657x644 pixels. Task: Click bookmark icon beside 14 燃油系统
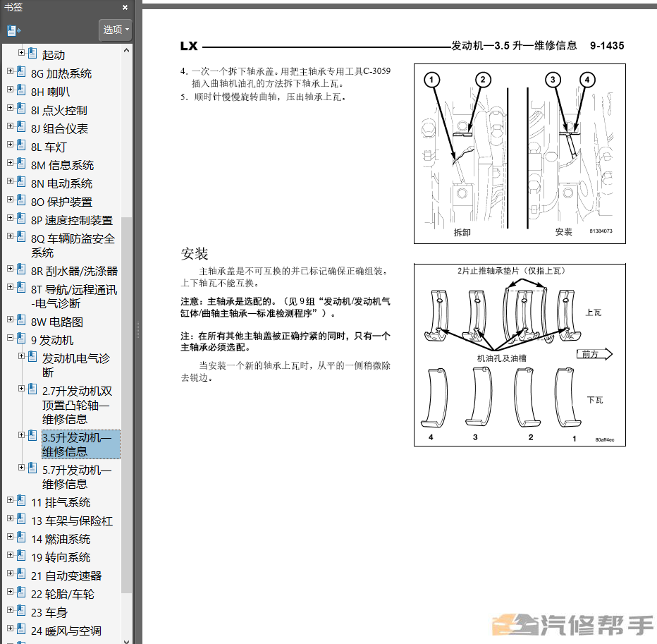(x=21, y=537)
